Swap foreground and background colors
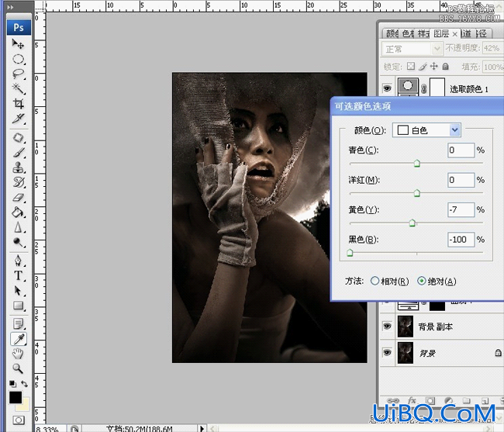504x432 pixels. click(24, 383)
